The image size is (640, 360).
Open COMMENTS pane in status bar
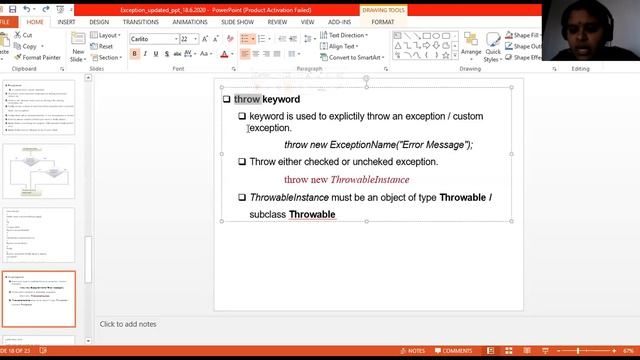[453, 351]
